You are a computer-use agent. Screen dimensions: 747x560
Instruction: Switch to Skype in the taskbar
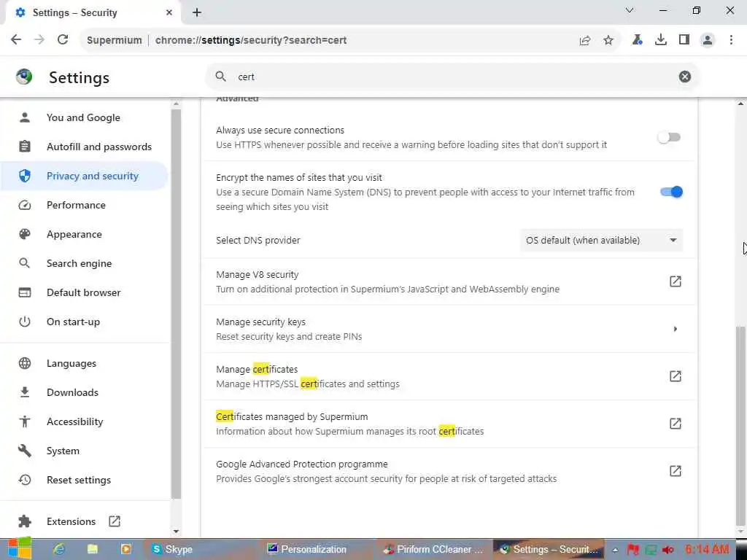pos(202,549)
